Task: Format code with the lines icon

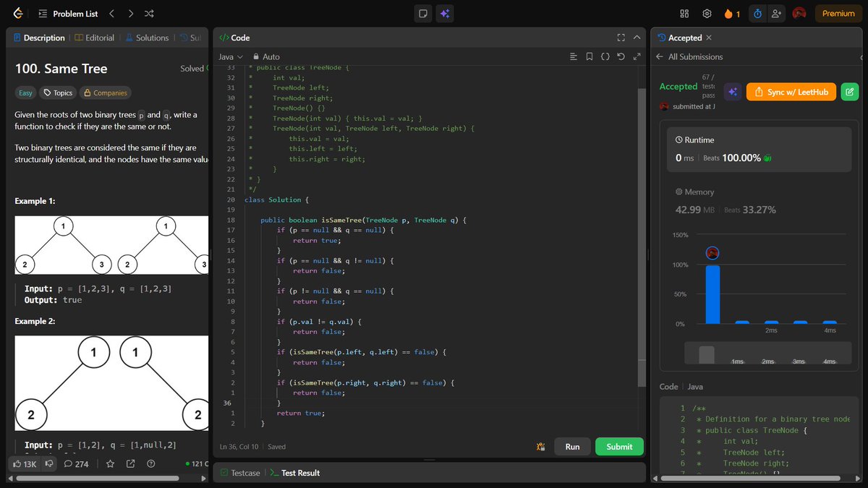Action: 574,56
